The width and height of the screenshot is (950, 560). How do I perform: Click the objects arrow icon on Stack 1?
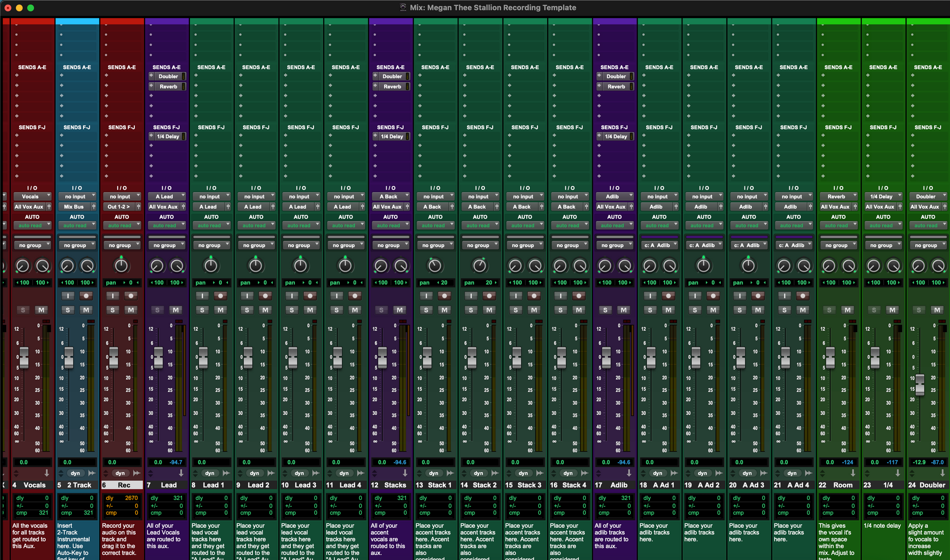coord(450,473)
